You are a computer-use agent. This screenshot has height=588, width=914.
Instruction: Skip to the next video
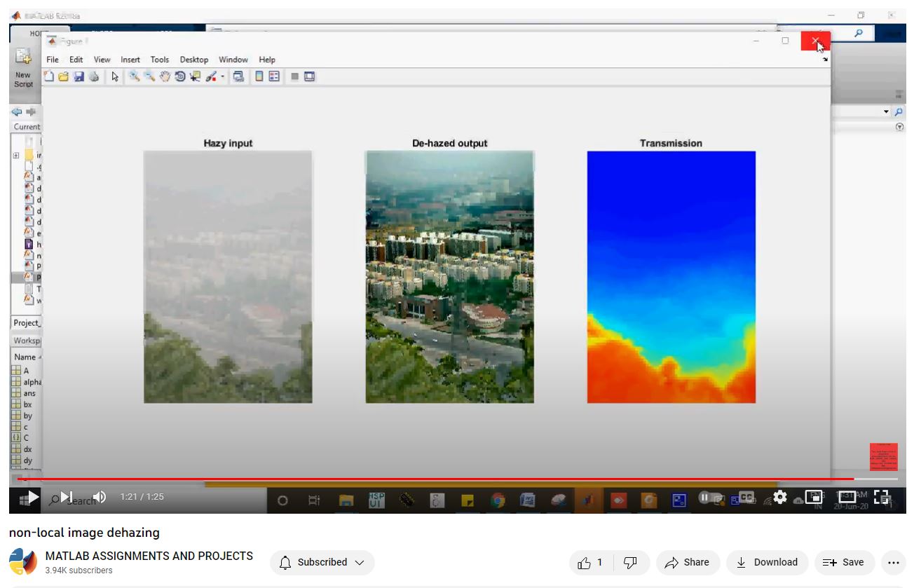[x=67, y=497]
